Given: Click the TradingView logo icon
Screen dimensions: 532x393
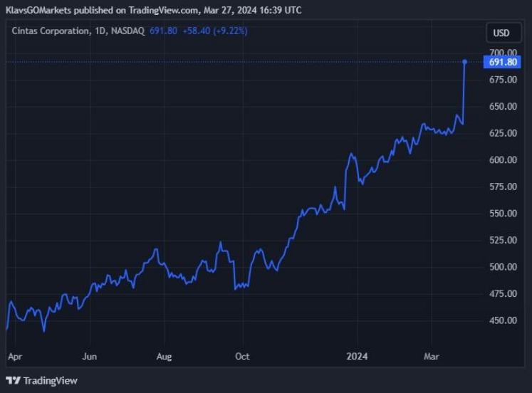Looking at the screenshot, I should click(x=13, y=380).
